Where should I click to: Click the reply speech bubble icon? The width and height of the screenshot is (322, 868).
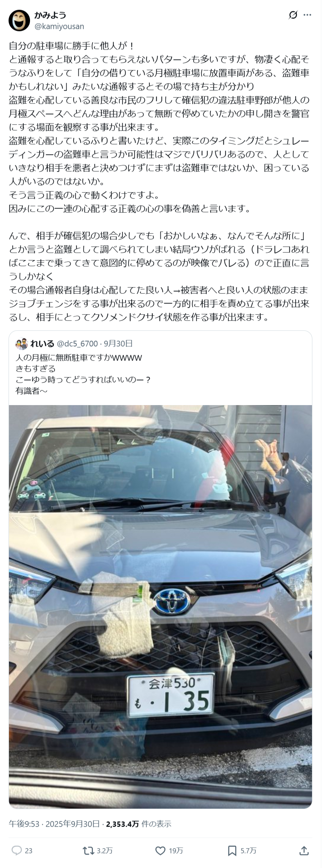(x=17, y=851)
